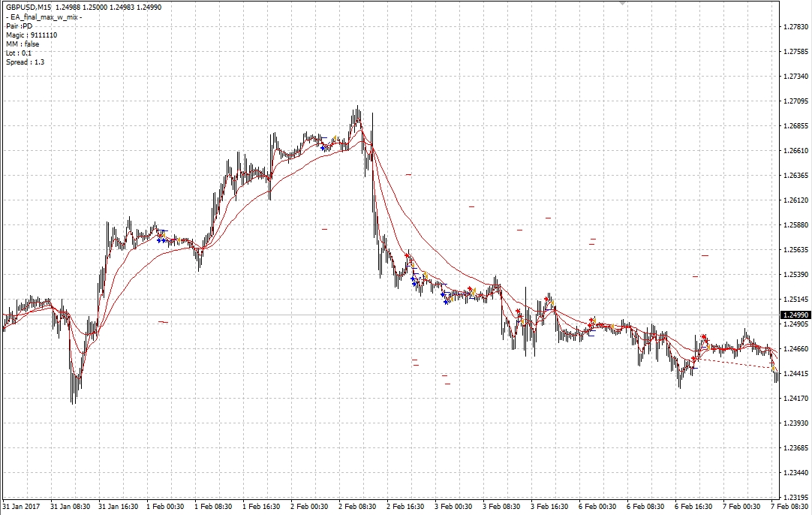
Task: Click the current price label 1.24990
Action: tap(795, 315)
